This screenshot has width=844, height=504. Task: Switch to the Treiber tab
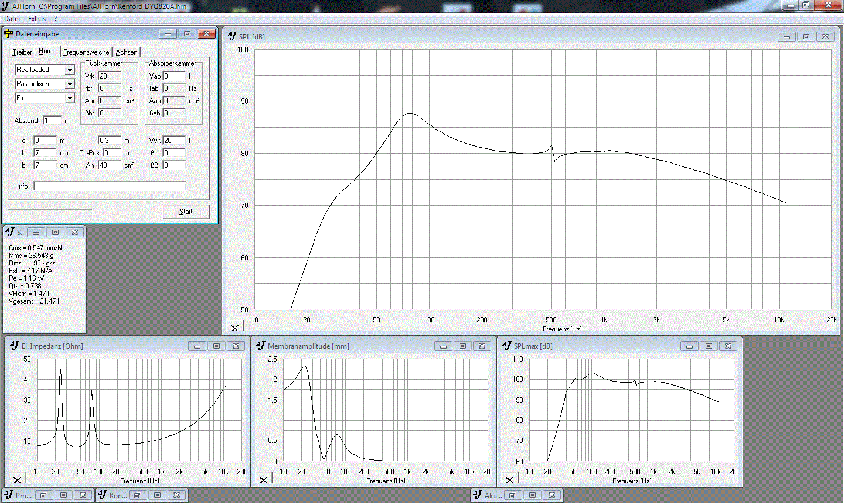click(22, 52)
